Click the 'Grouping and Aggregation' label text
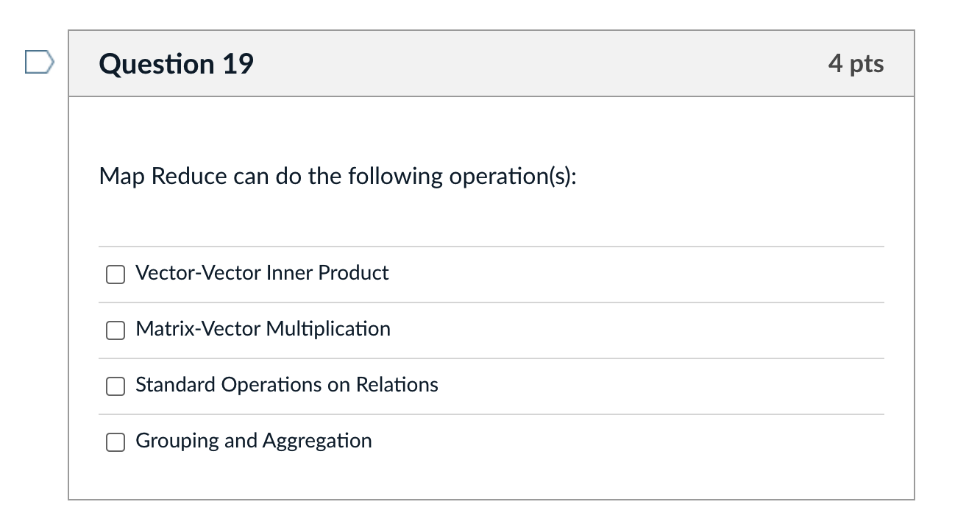The height and width of the screenshot is (524, 980). 254,441
